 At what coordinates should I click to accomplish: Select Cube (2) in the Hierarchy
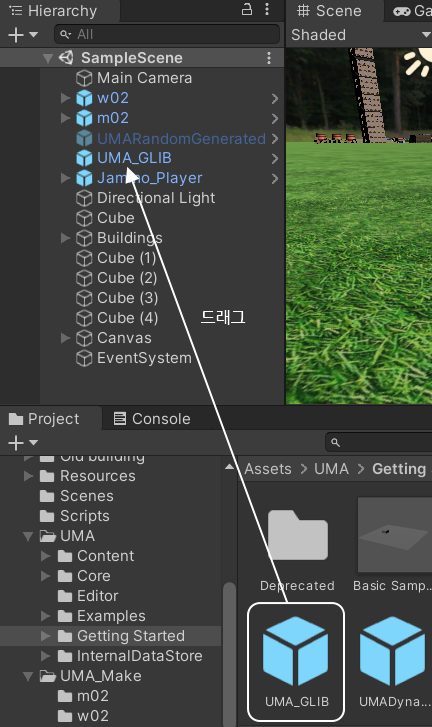coord(127,278)
